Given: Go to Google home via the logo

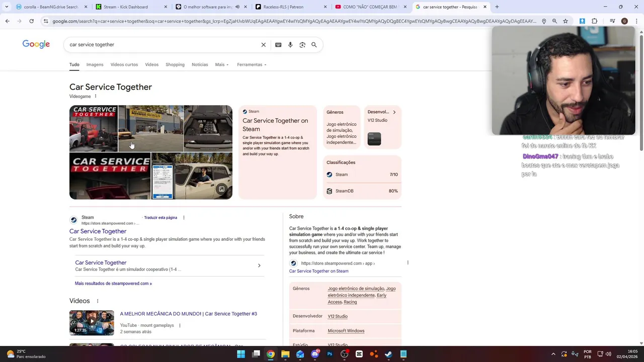Looking at the screenshot, I should click(36, 44).
